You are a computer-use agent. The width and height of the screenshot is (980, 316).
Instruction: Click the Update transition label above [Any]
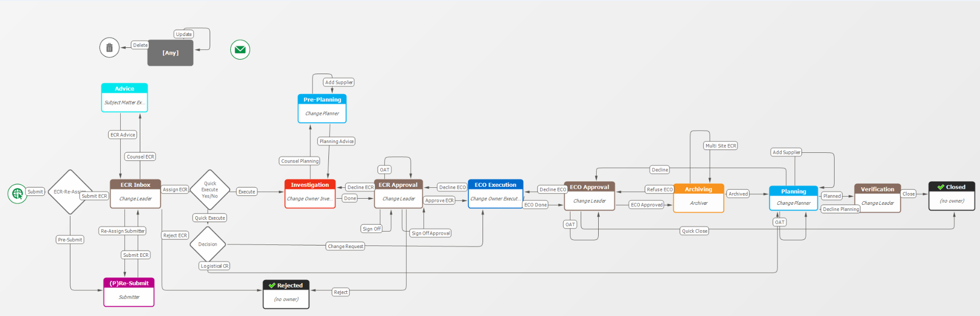184,34
